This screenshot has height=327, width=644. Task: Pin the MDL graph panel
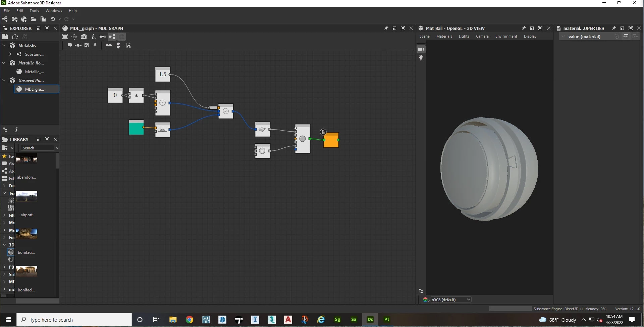point(386,28)
